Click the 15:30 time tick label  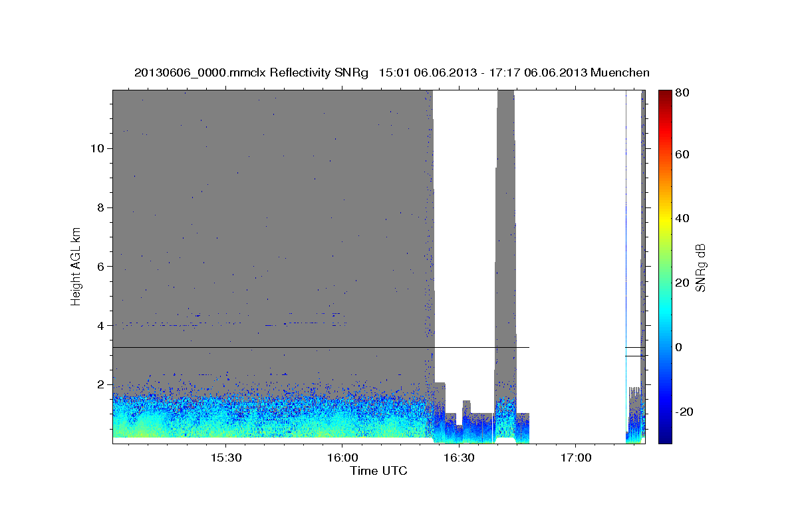225,458
